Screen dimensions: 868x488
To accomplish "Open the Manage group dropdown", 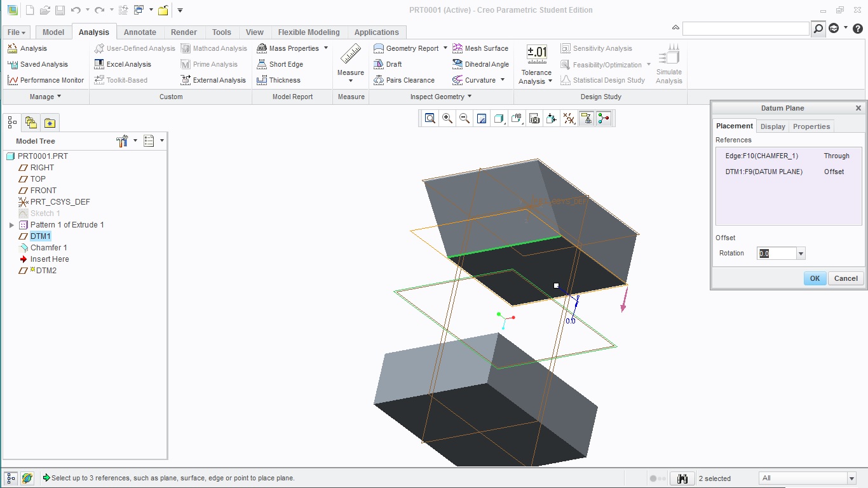I will (46, 97).
